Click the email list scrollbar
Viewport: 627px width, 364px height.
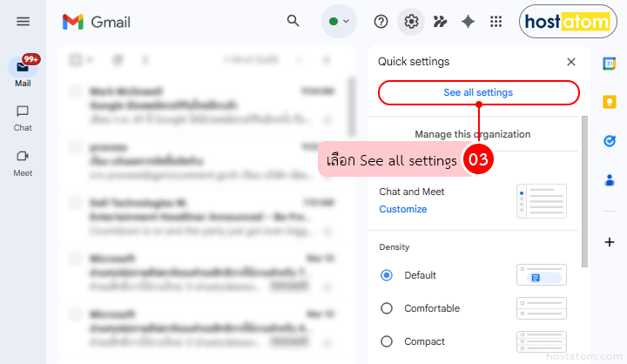352,107
